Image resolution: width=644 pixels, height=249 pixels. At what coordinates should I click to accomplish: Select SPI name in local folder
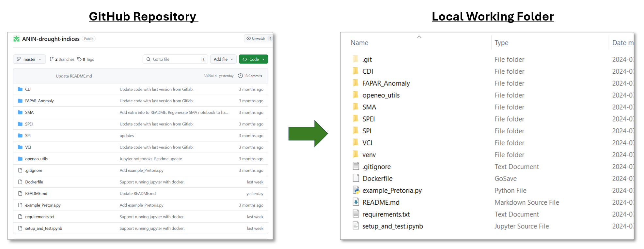[367, 131]
